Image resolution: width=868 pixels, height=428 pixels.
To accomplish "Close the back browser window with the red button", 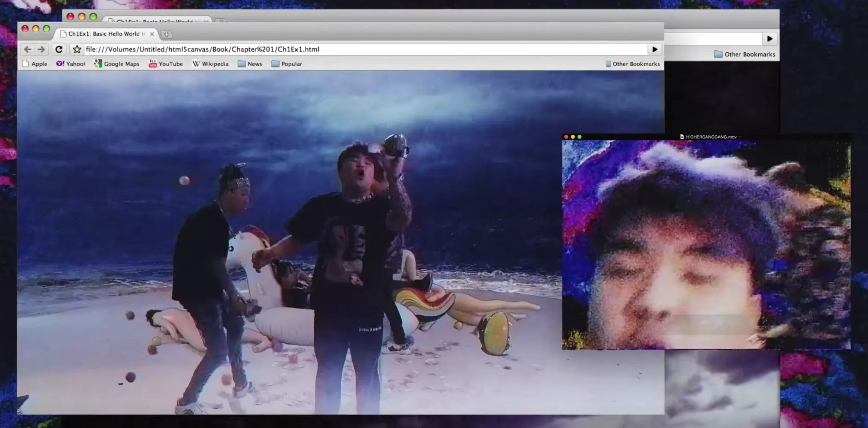I will pyautogui.click(x=70, y=16).
